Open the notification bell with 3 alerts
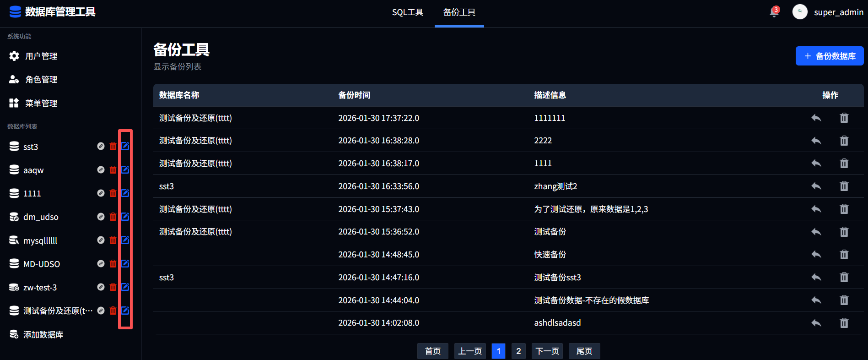 point(774,12)
